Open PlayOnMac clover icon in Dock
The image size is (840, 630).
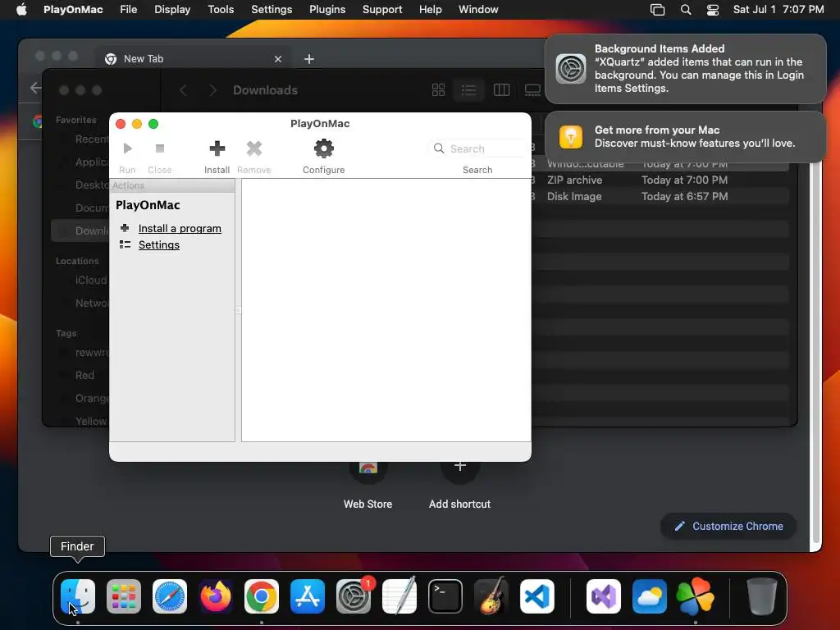(x=696, y=596)
